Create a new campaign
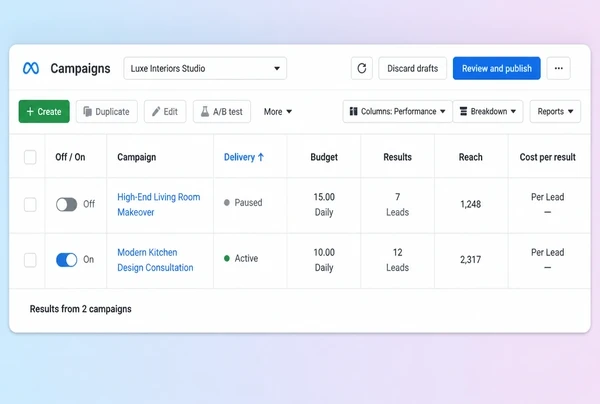 (x=44, y=112)
